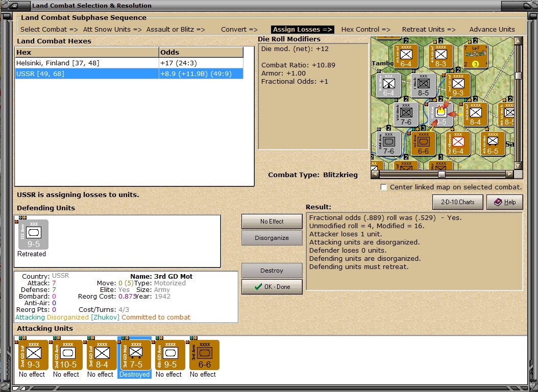
Task: Click the Convert subphase label
Action: (239, 30)
